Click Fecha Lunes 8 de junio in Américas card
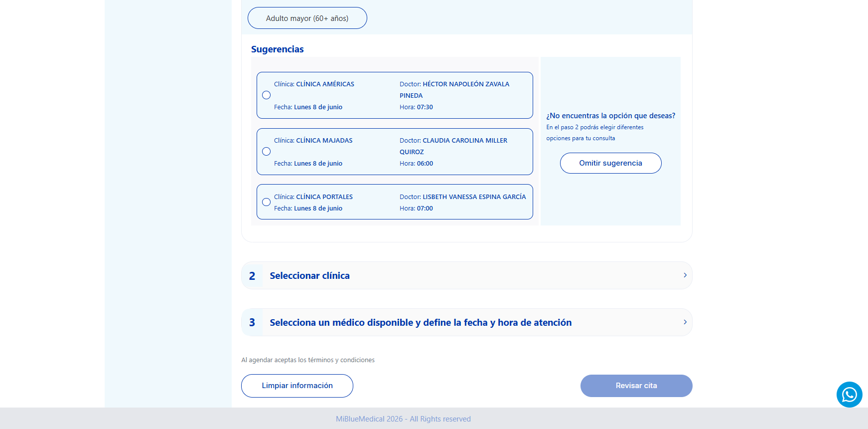Screen dimensions: 868x429 [308, 107]
